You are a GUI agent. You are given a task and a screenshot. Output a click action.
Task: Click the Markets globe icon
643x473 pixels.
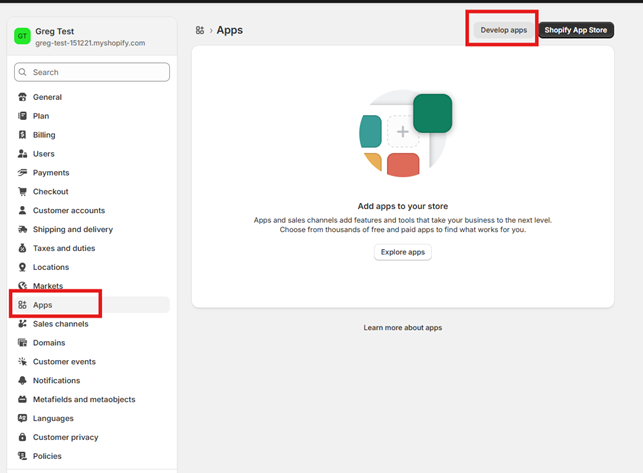[23, 286]
